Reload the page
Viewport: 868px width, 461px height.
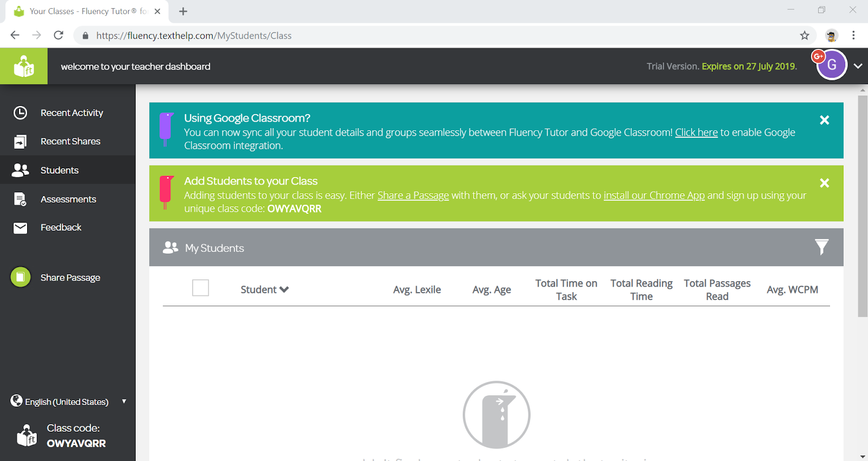59,35
